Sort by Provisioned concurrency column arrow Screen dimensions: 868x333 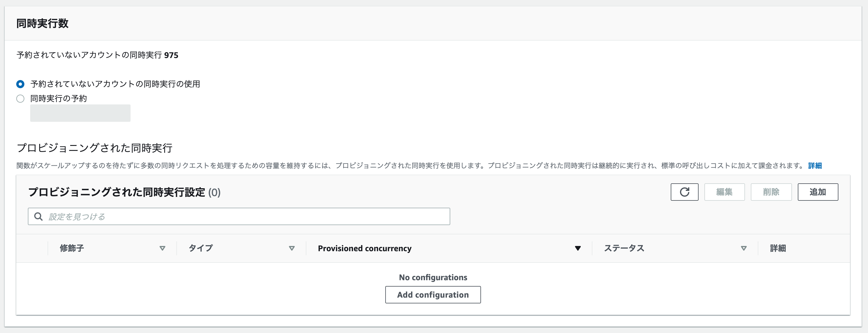[578, 248]
